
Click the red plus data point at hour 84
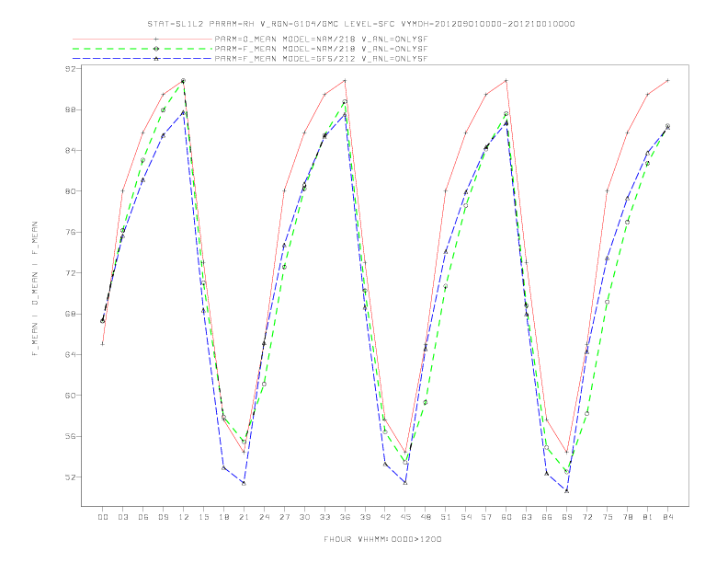coord(667,80)
